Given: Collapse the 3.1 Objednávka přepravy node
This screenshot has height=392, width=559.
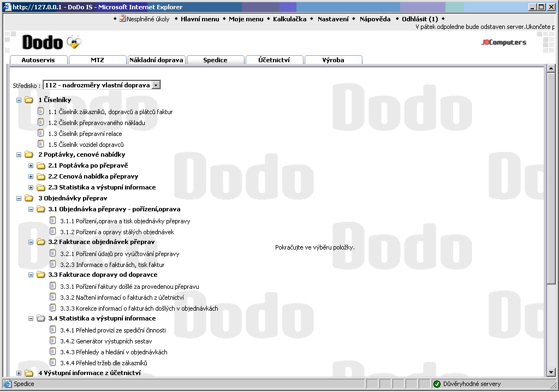Looking at the screenshot, I should click(x=31, y=209).
